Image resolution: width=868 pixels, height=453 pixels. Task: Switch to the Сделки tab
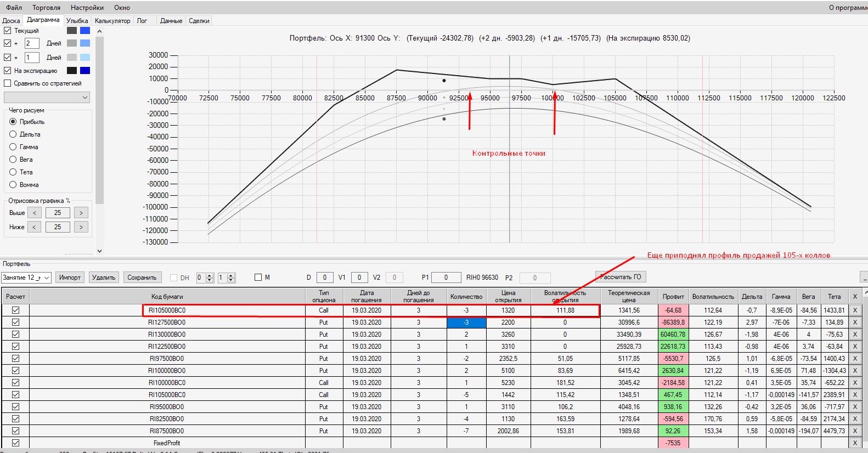pos(199,21)
